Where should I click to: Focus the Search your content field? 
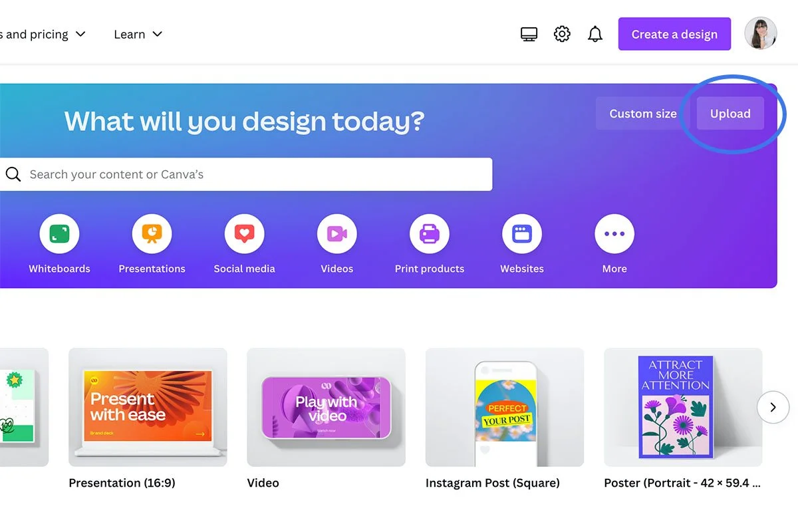pyautogui.click(x=246, y=174)
